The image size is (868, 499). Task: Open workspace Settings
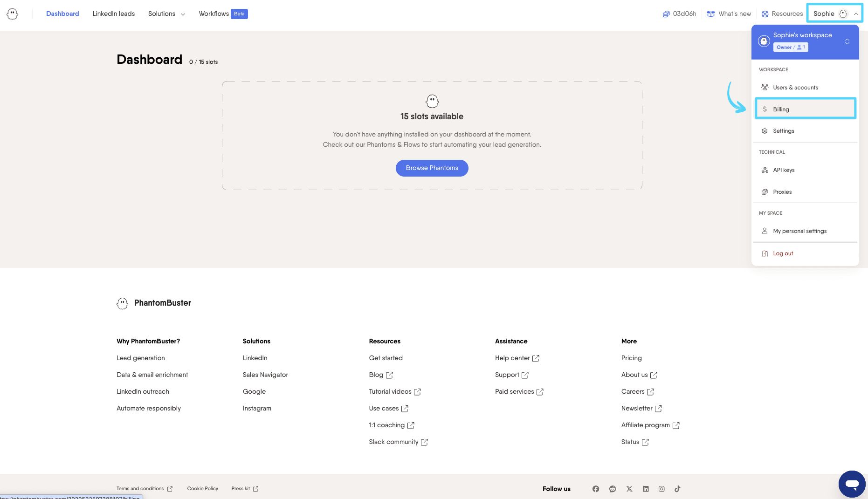(805, 131)
